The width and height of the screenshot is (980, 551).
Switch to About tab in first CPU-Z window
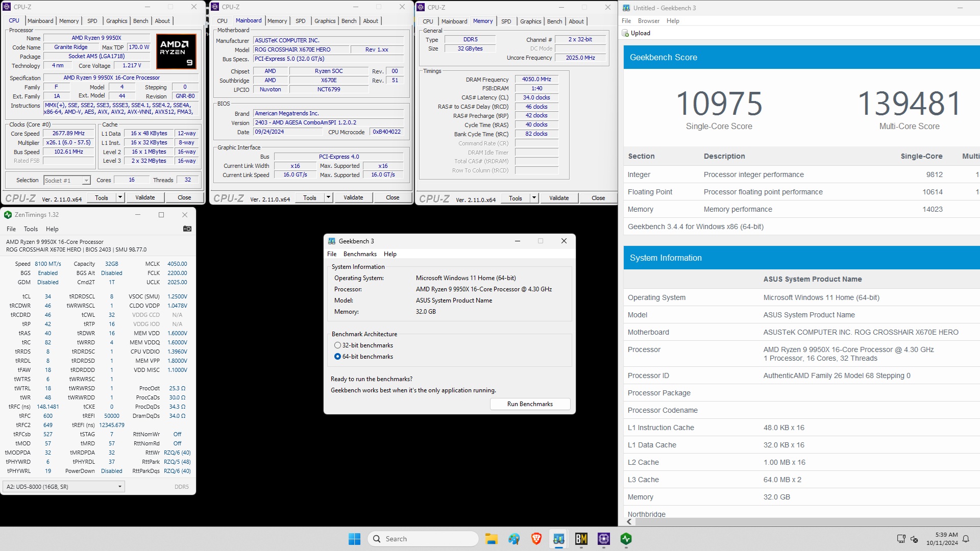click(x=162, y=21)
